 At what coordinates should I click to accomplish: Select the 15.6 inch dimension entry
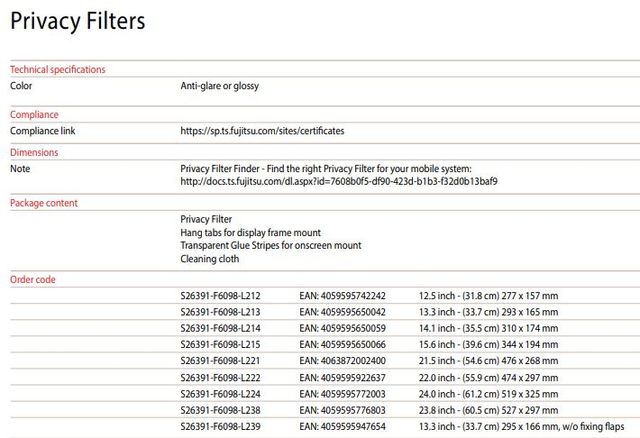(x=488, y=344)
